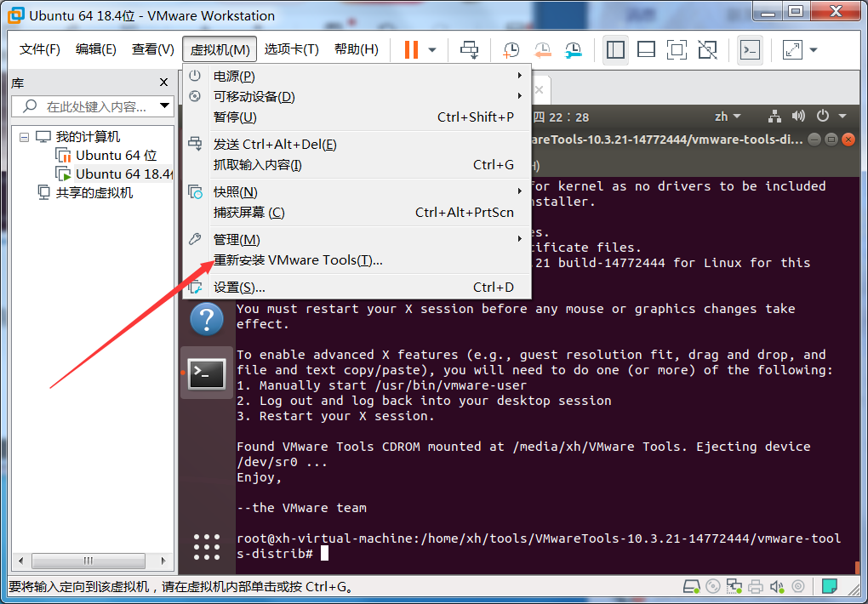Click the USB camera status bar icon
The width and height of the screenshot is (868, 604).
click(798, 586)
